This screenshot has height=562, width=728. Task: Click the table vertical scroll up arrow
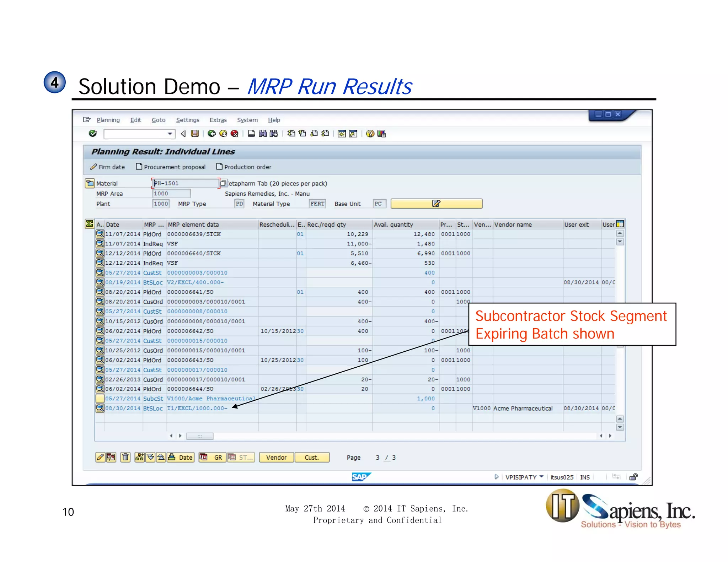620,233
